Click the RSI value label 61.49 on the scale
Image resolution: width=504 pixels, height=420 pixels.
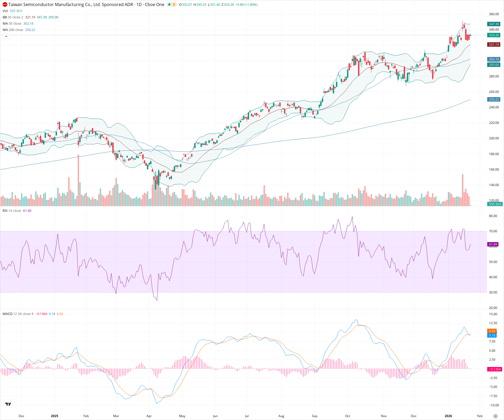point(493,244)
